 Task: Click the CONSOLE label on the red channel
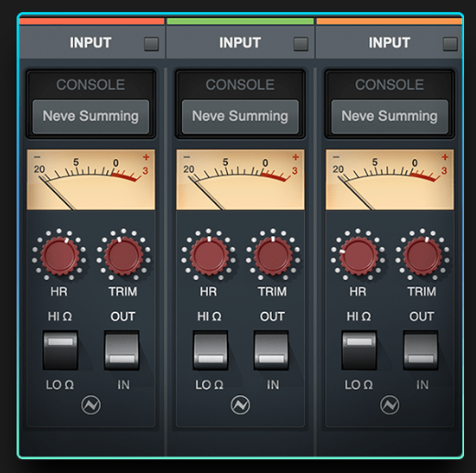tap(91, 84)
